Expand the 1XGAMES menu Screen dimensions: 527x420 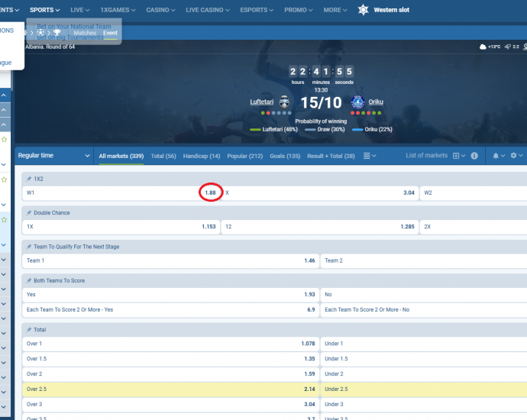[118, 10]
